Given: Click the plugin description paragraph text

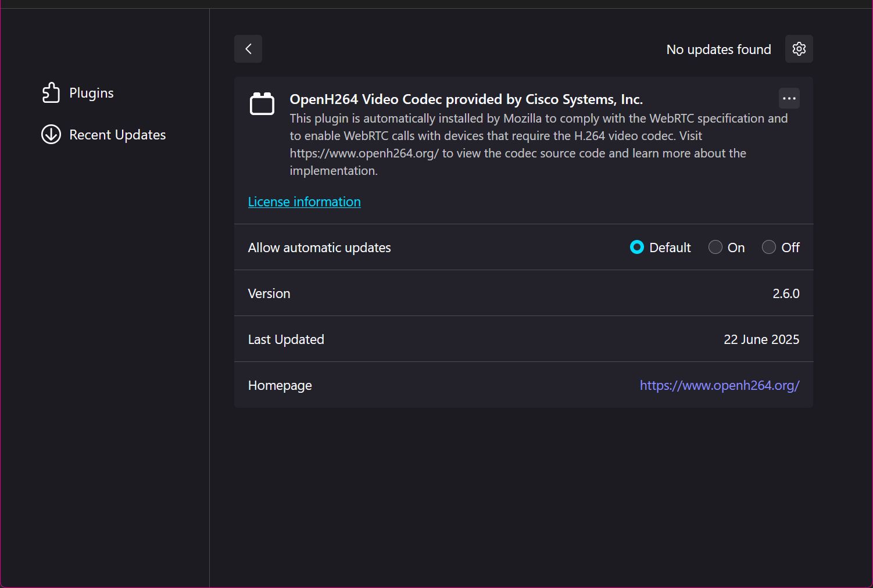Looking at the screenshot, I should point(539,145).
